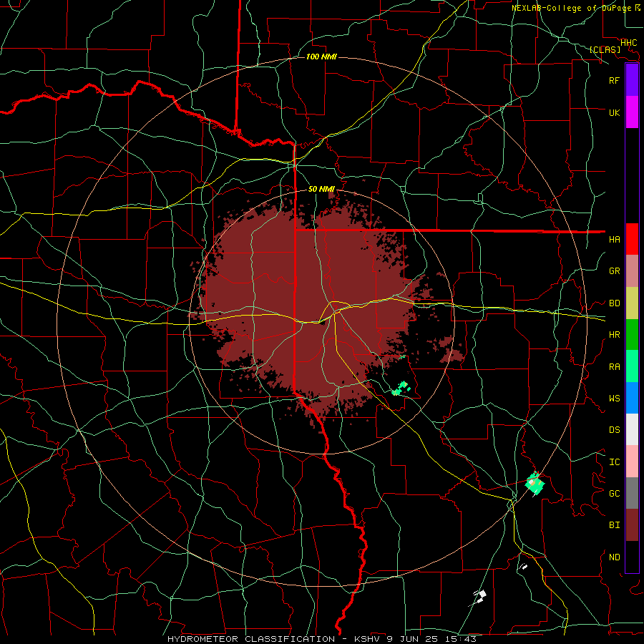644x644 pixels.
Task: Click the GC legend label
Action: [x=615, y=494]
